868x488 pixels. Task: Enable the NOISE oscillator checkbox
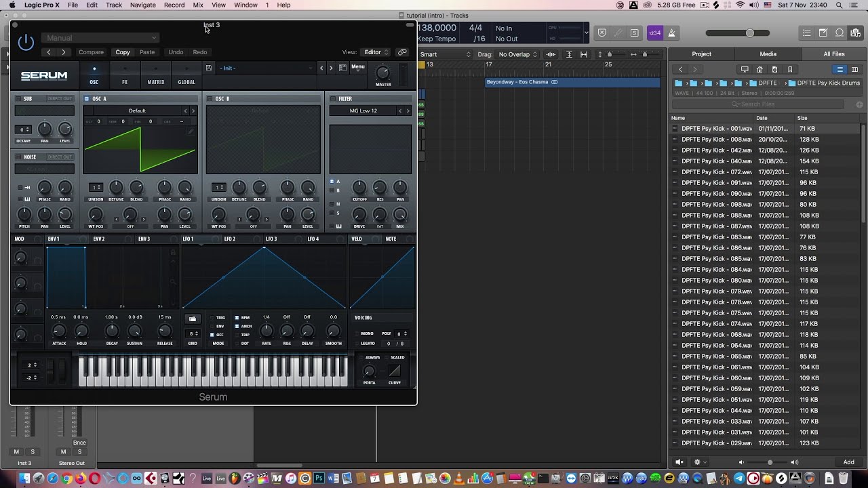coord(18,157)
